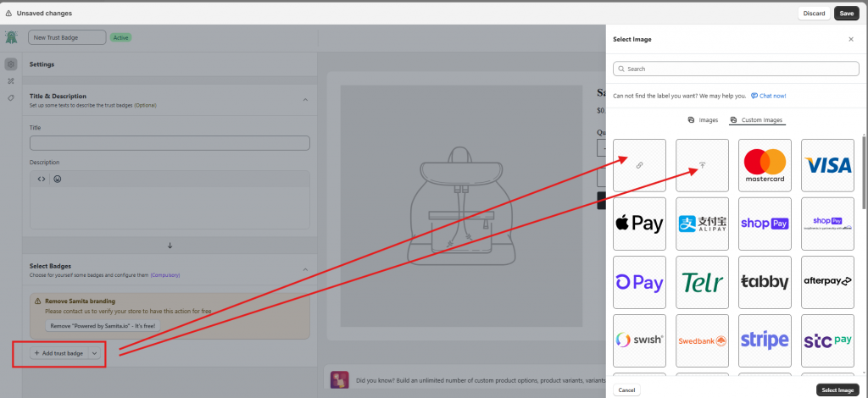868x398 pixels.
Task: Click the Save button
Action: [x=847, y=14]
